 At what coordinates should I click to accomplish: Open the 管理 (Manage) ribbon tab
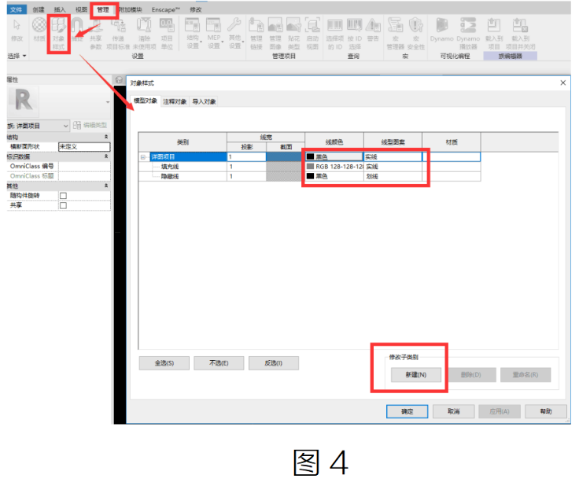tap(103, 10)
